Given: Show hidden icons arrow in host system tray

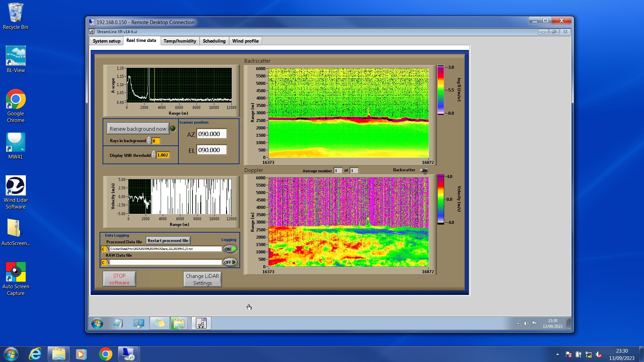Looking at the screenshot, I should coord(557,354).
